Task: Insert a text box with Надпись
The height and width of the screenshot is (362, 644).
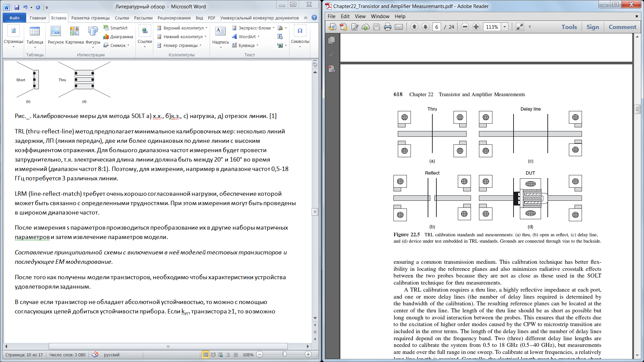Action: (220, 37)
